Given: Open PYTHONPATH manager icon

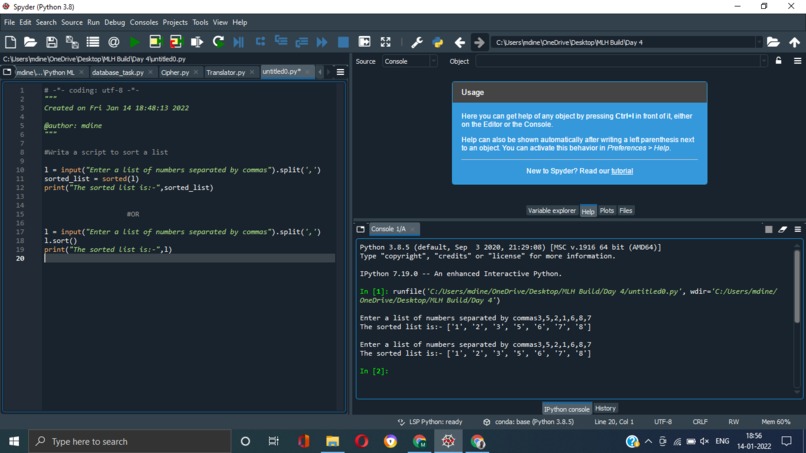Looking at the screenshot, I should pos(438,42).
